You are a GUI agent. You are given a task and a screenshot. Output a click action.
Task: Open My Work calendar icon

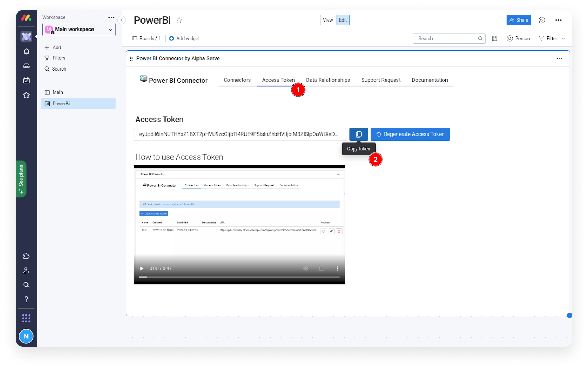click(26, 80)
